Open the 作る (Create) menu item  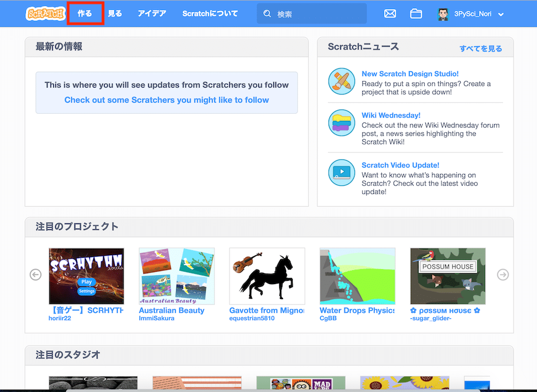click(85, 13)
